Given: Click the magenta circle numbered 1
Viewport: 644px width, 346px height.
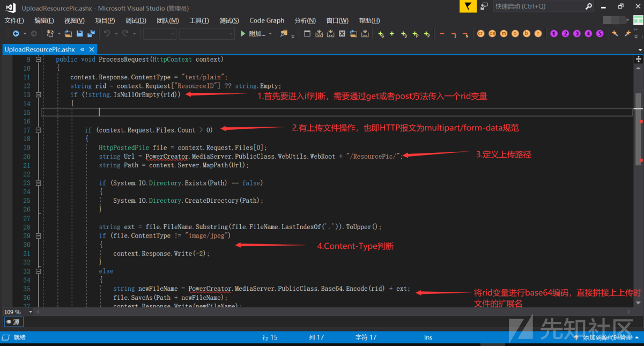Looking at the screenshot, I should (x=554, y=34).
